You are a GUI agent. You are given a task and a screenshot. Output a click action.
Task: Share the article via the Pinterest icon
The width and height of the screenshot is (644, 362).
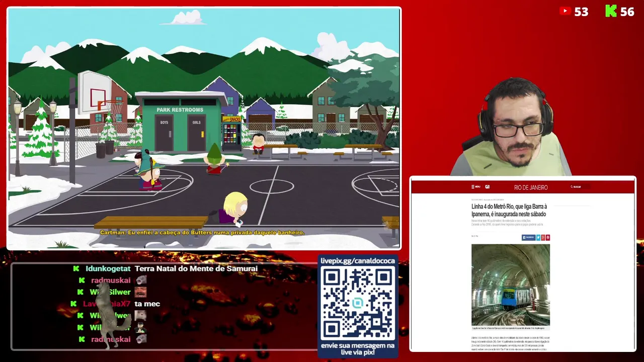click(x=548, y=237)
